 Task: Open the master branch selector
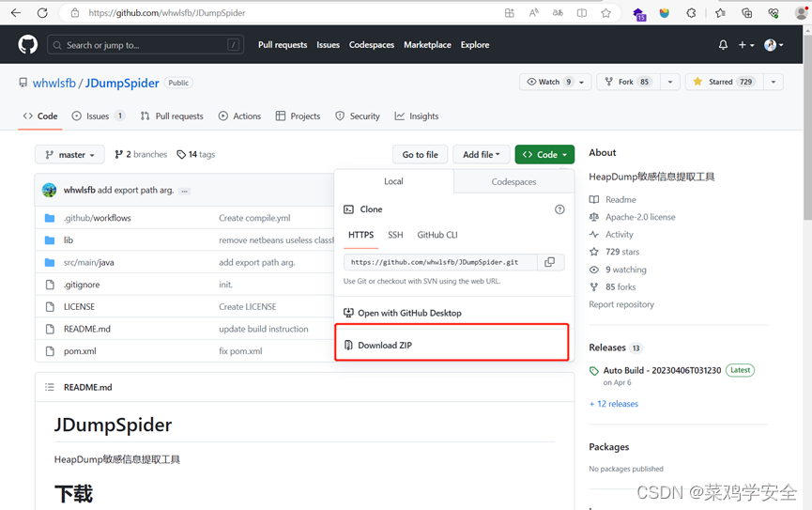point(69,154)
